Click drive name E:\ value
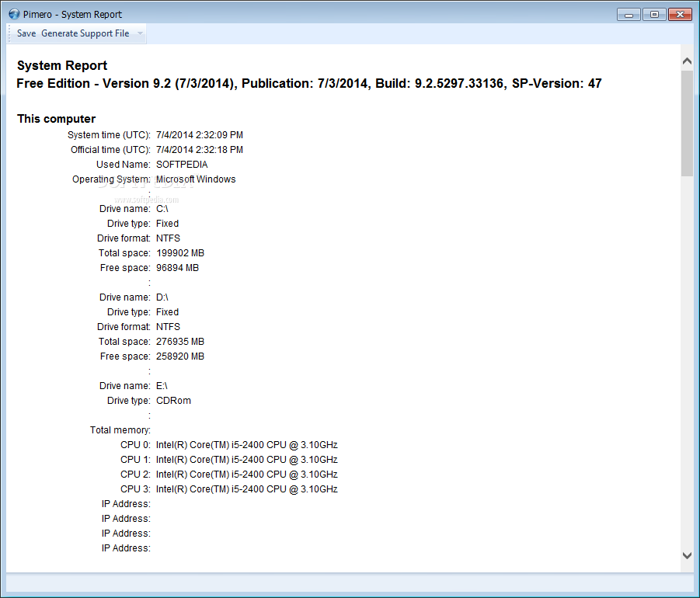The image size is (700, 598). (162, 385)
